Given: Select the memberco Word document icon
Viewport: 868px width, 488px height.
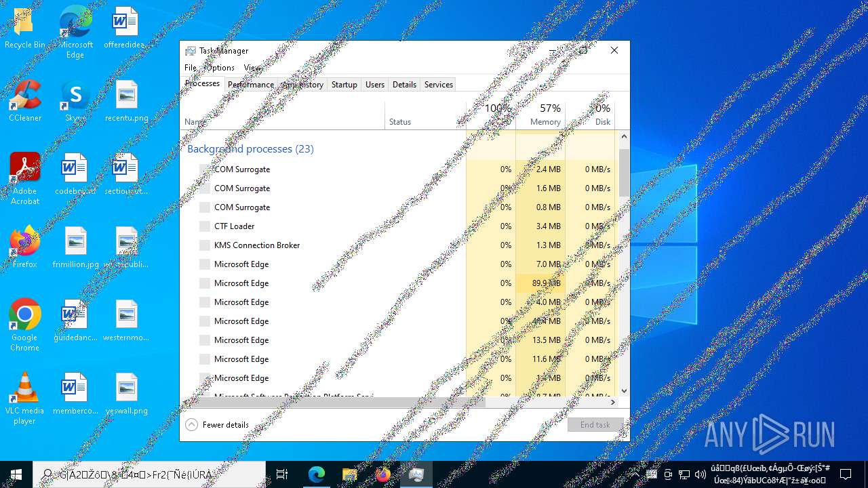Looking at the screenshot, I should tap(75, 394).
